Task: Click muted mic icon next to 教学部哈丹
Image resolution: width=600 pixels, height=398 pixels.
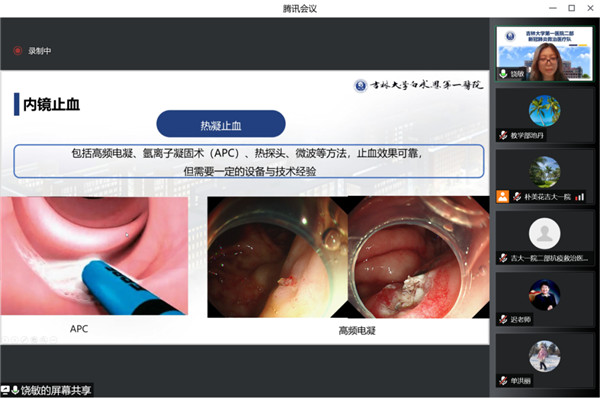Action: (x=503, y=135)
